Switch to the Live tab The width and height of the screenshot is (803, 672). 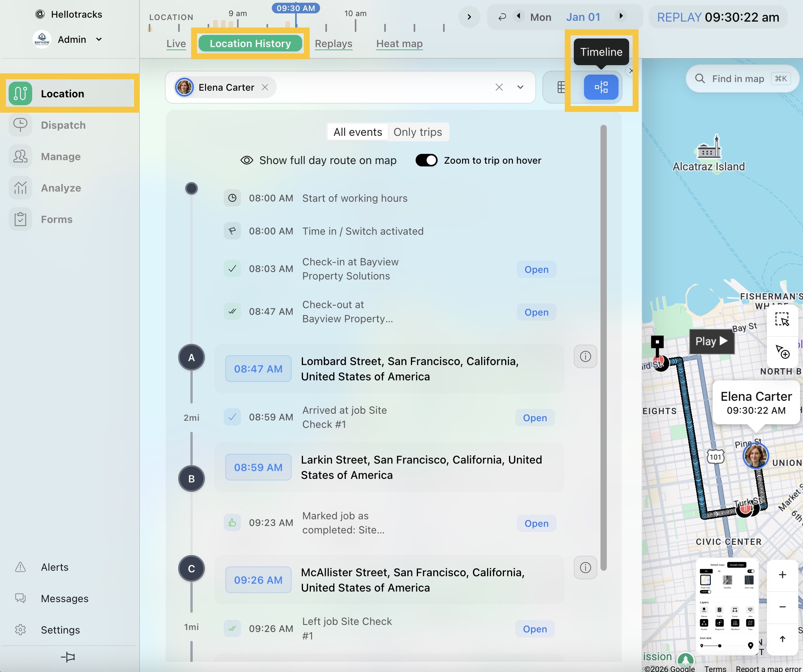tap(176, 44)
